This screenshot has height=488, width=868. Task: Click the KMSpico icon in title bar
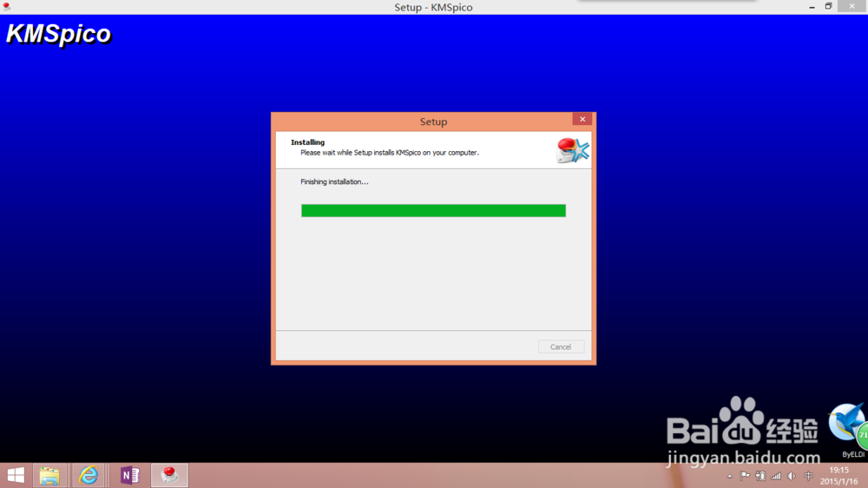tap(7, 7)
